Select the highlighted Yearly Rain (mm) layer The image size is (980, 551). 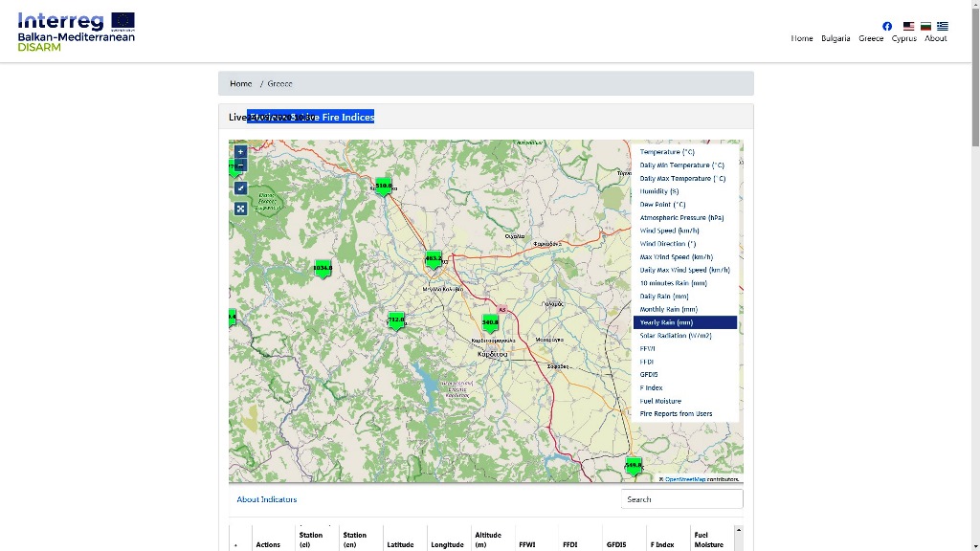[685, 322]
